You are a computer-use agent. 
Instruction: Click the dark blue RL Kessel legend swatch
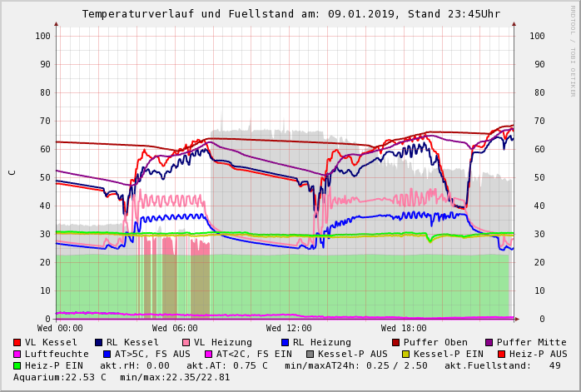point(99,342)
